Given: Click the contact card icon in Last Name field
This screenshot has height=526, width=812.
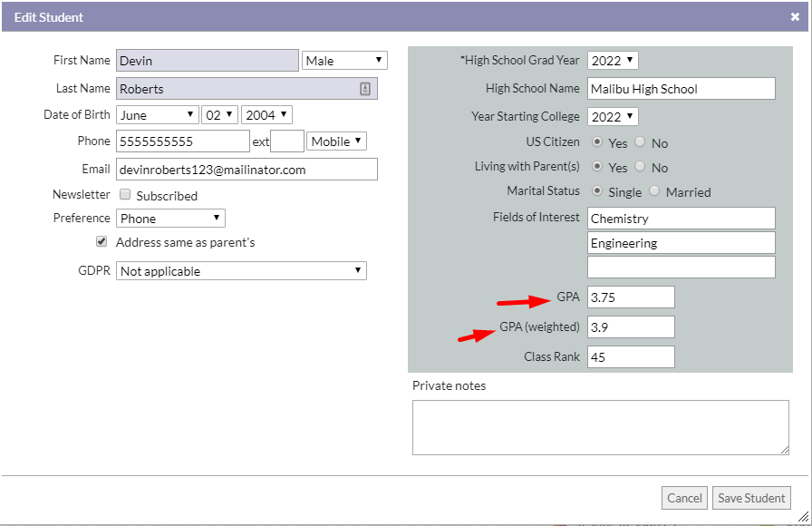Looking at the screenshot, I should (x=365, y=89).
